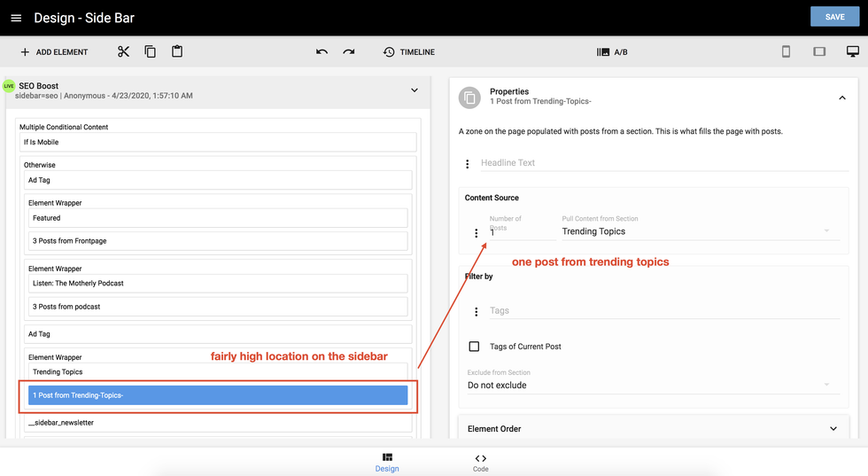Open the hamburger navigation menu

tap(16, 18)
